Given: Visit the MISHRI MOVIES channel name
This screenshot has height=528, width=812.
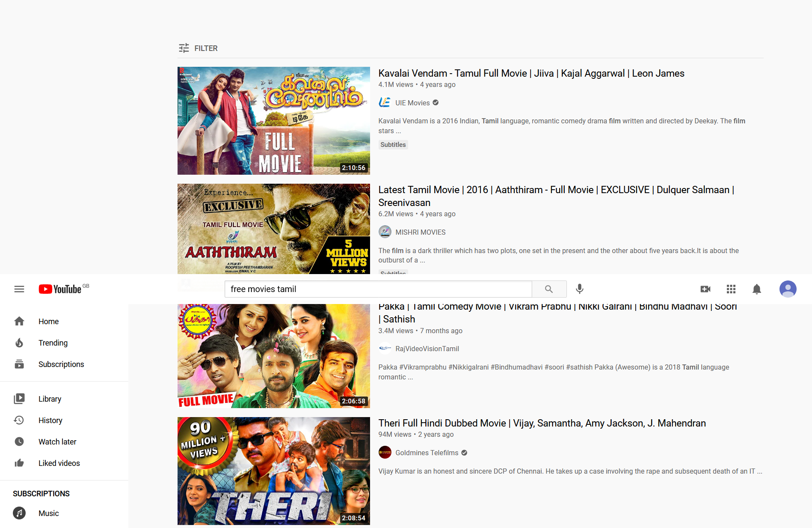Looking at the screenshot, I should tap(421, 232).
